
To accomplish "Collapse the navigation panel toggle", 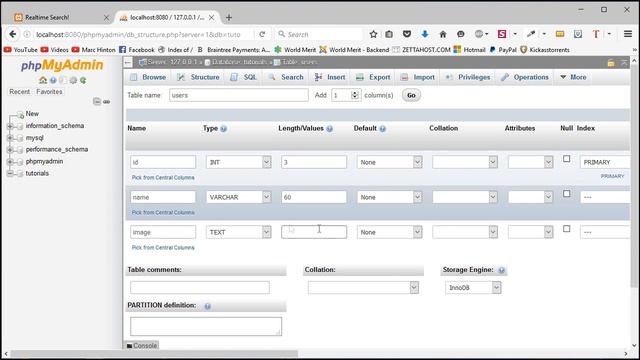I will tap(128, 62).
